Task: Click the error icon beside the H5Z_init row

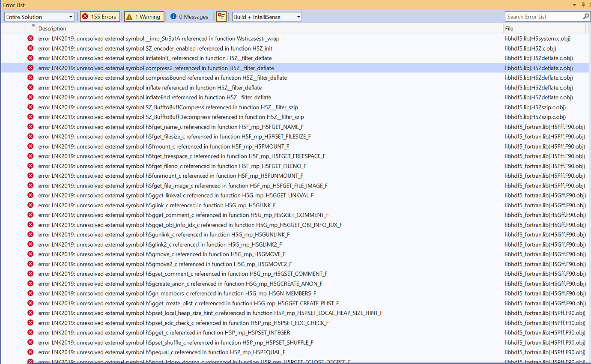Action: [x=30, y=48]
